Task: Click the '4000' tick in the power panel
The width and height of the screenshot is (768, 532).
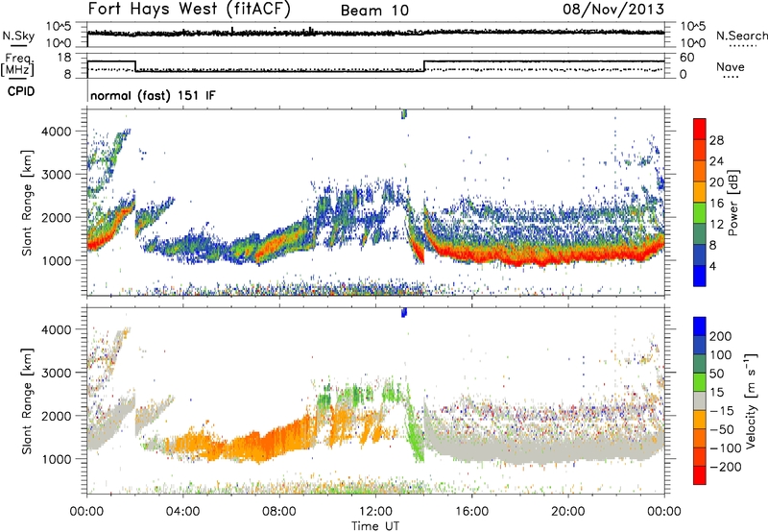Action: (57, 132)
